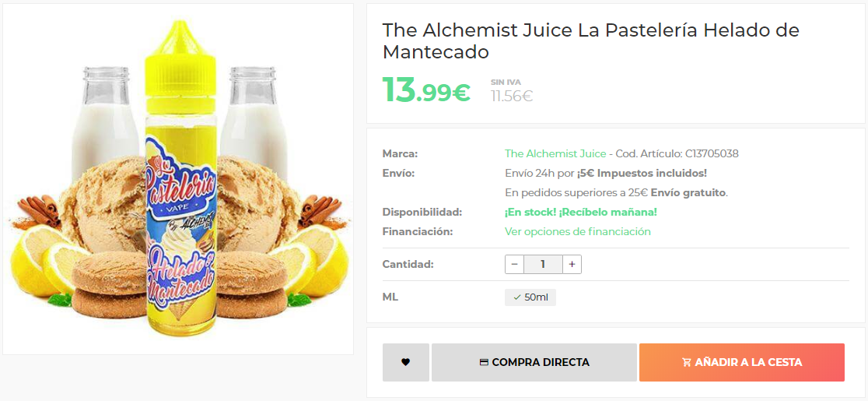868x401 pixels.
Task: Click the Añadir a la cesta button
Action: [742, 362]
